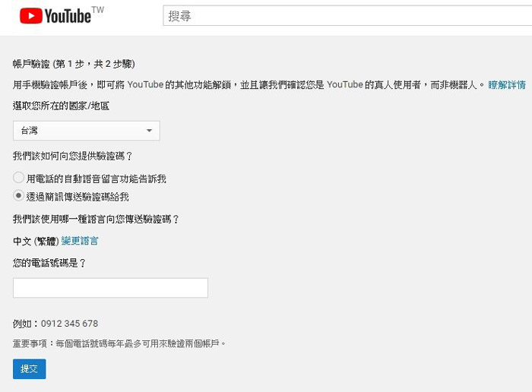Click the 我們該使用哪一種語言向您傳送驗證碼？ question

point(96,219)
